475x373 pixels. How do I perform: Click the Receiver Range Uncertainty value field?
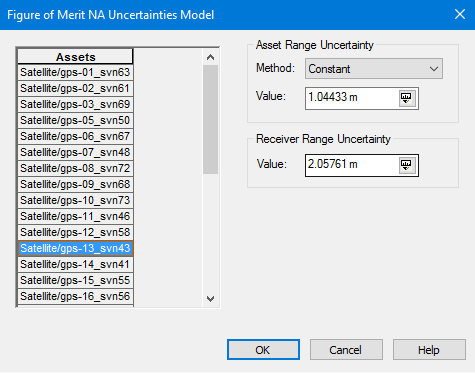click(362, 165)
